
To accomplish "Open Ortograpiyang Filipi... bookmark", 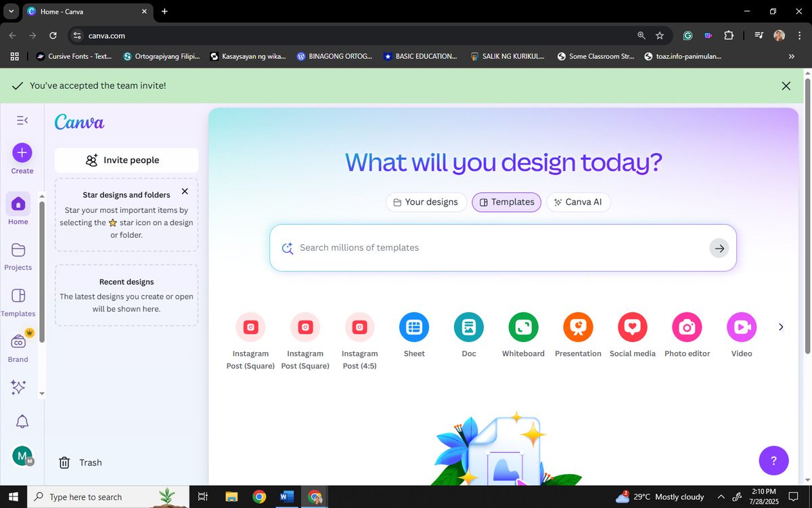I will [x=162, y=56].
